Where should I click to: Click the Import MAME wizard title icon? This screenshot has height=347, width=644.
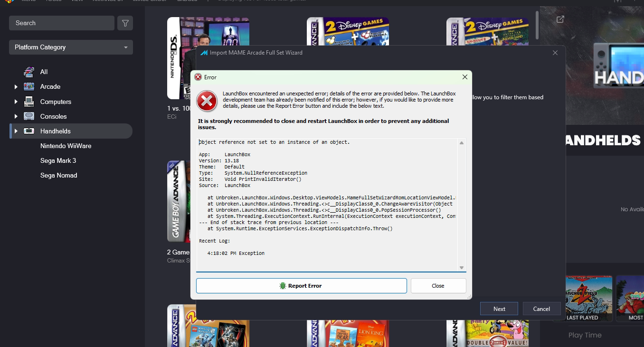[x=204, y=53]
